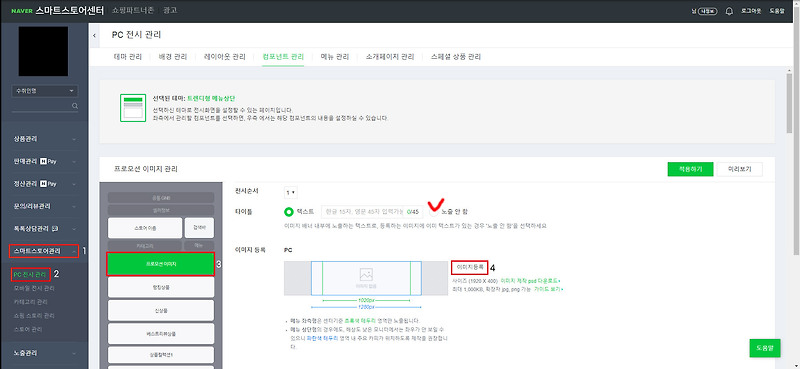Expand the 상품관리 menu
Image resolution: width=800 pixels, height=369 pixels.
[x=44, y=139]
